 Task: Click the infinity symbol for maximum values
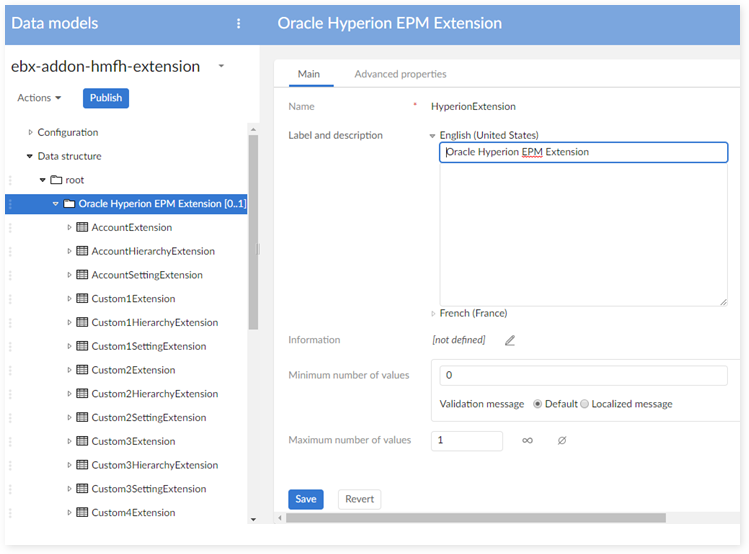tap(527, 440)
